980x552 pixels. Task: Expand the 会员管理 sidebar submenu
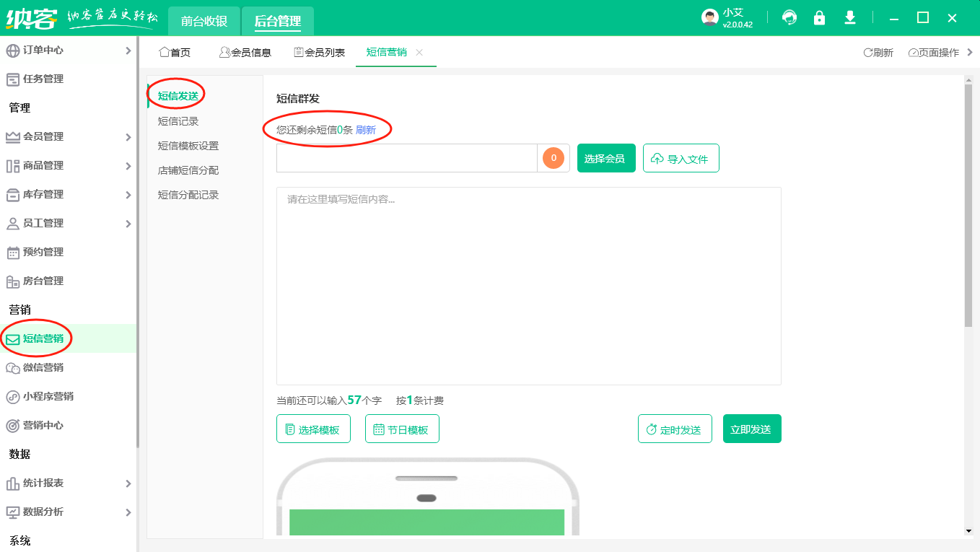point(128,136)
